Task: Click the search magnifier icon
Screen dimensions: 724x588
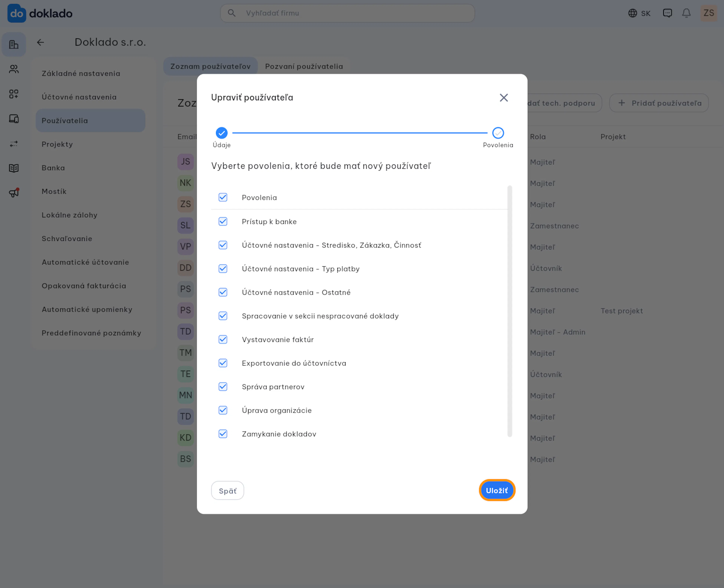Action: point(232,13)
